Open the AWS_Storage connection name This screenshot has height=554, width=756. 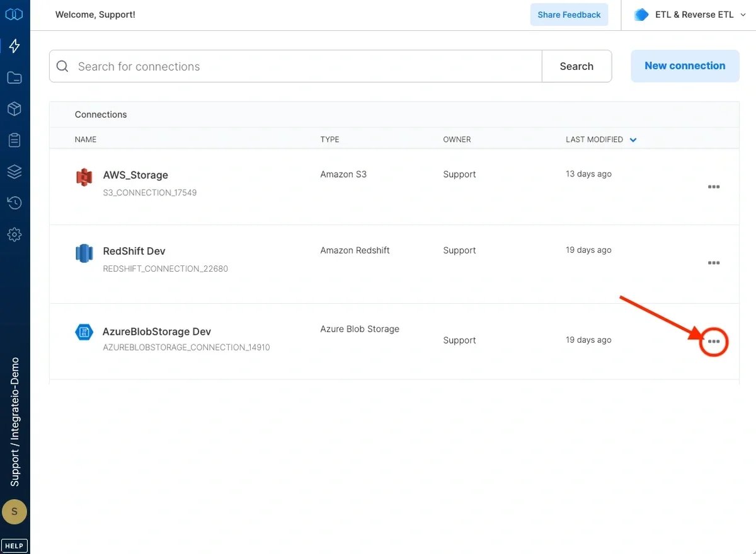coord(135,175)
